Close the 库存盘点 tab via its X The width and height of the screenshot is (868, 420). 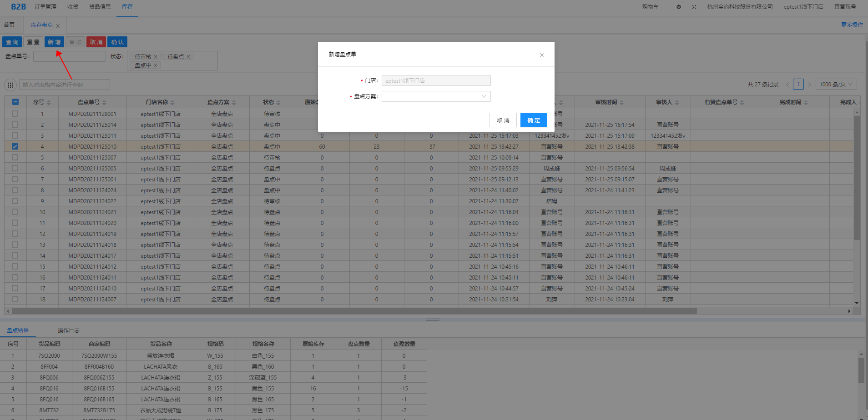(58, 26)
